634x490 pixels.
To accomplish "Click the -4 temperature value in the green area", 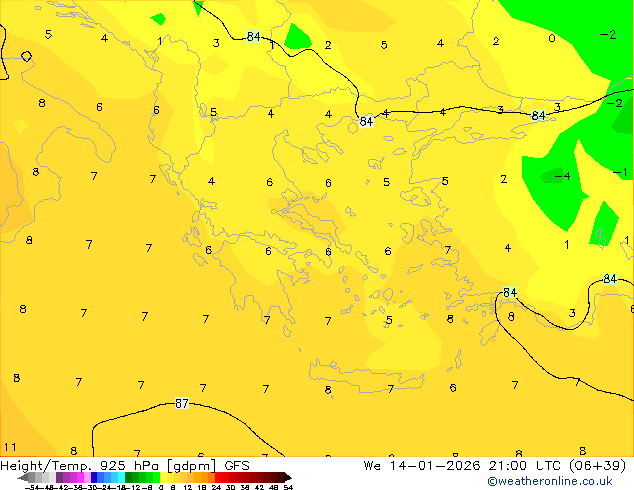I will pos(562,176).
